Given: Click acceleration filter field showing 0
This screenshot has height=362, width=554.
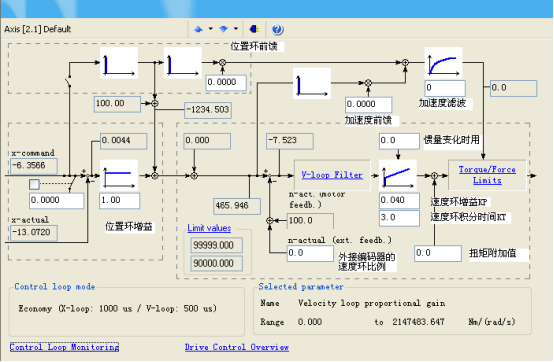Looking at the screenshot, I should click(445, 88).
